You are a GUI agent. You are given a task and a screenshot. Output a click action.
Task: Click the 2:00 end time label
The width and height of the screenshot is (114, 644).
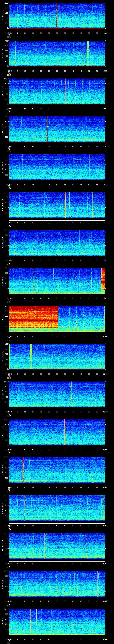pyautogui.click(x=105, y=33)
